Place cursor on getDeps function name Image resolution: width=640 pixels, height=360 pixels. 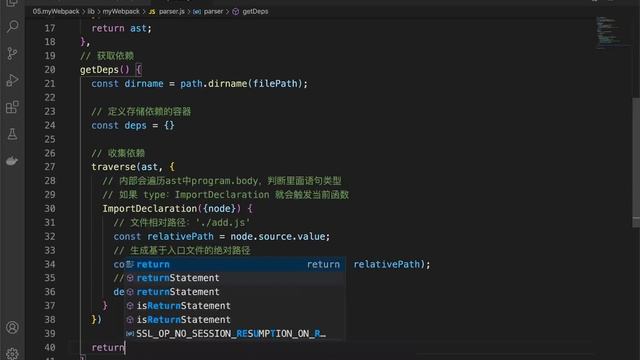pyautogui.click(x=99, y=70)
